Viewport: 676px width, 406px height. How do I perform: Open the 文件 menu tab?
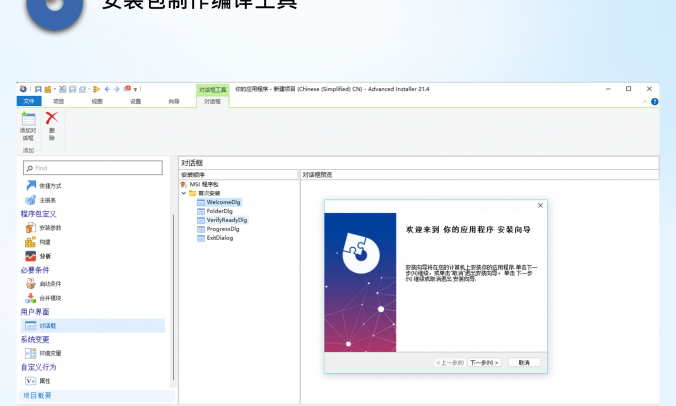click(29, 101)
